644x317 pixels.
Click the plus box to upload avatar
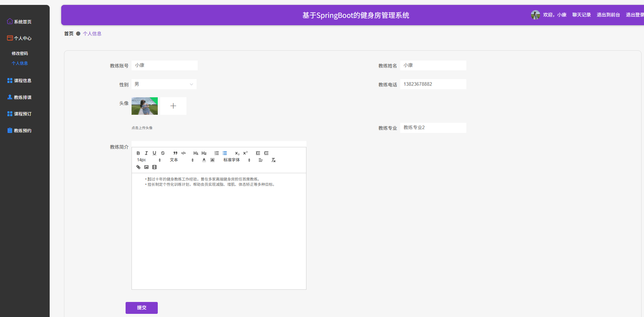(173, 106)
